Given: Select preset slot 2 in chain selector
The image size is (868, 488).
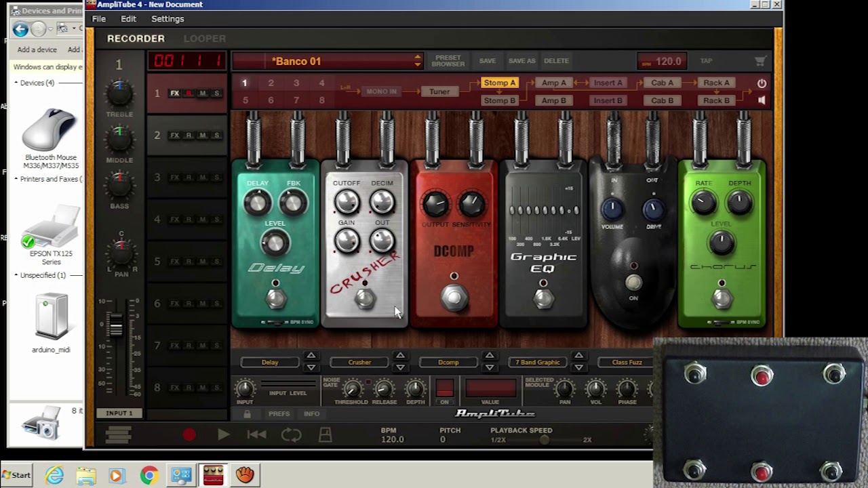Looking at the screenshot, I should coord(271,83).
